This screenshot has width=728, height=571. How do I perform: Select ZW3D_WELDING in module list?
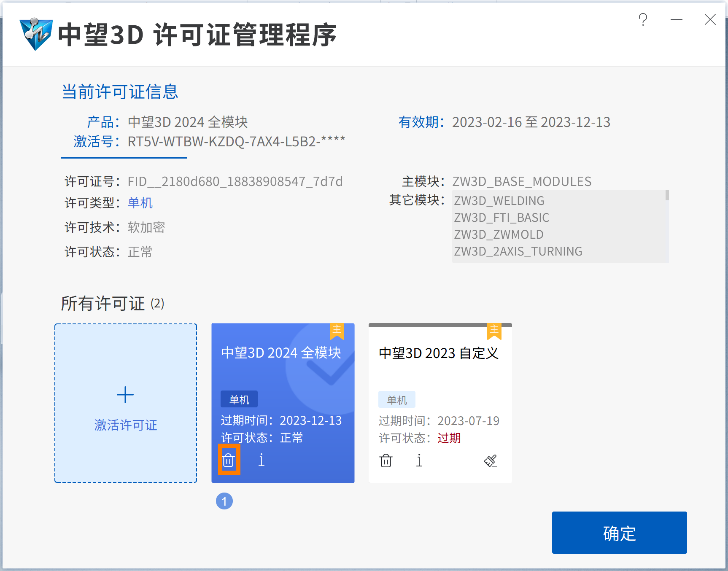pyautogui.click(x=499, y=201)
